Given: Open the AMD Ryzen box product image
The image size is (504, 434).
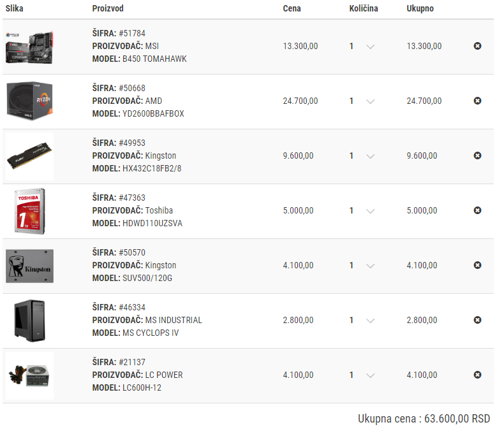Looking at the screenshot, I should click(29, 101).
